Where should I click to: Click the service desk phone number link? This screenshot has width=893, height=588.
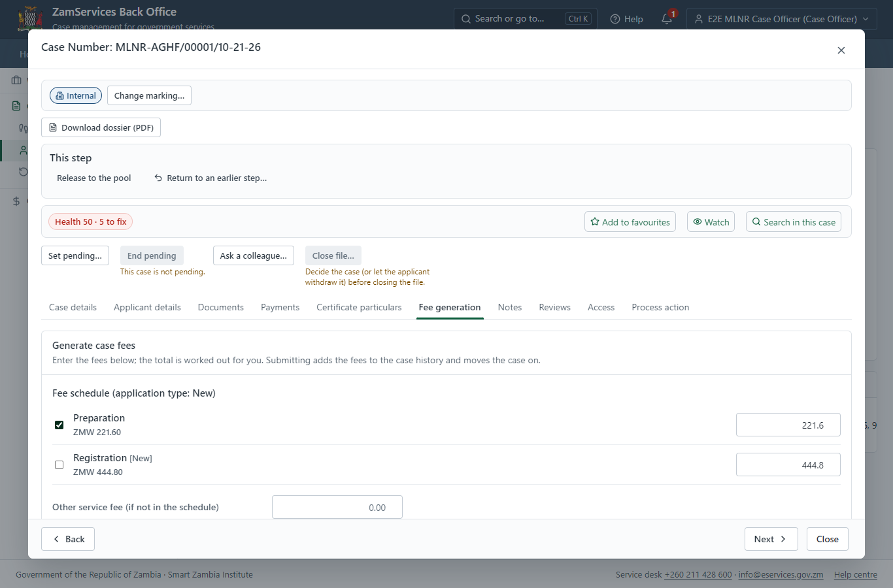698,575
